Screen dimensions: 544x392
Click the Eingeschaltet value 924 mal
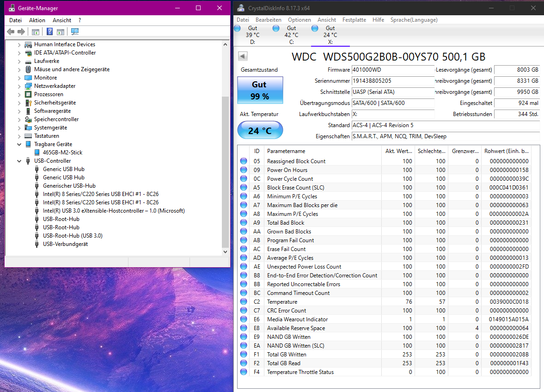[517, 103]
